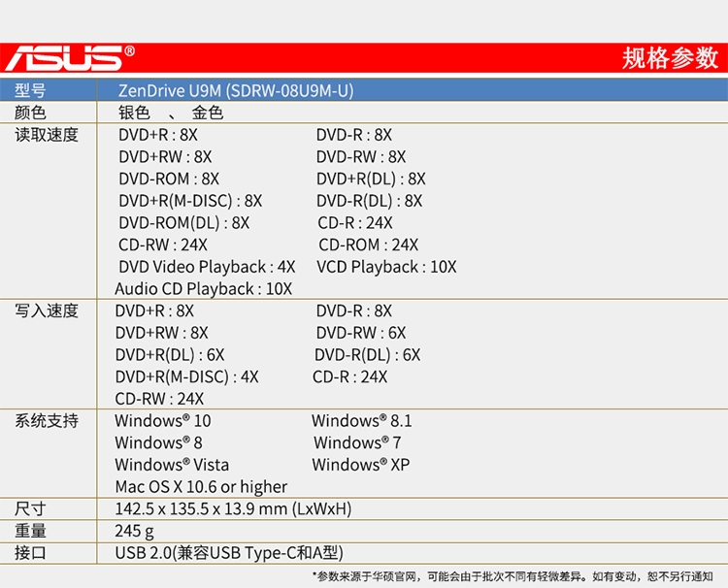This screenshot has width=728, height=588.
Task: Click the ASUS logo in the red banner
Action: point(70,58)
